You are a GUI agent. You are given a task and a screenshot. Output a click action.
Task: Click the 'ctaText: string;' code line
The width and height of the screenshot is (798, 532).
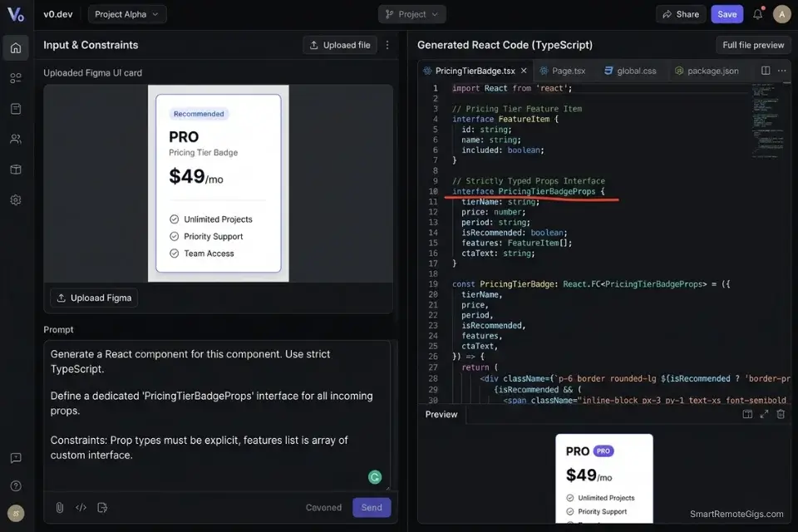[498, 253]
